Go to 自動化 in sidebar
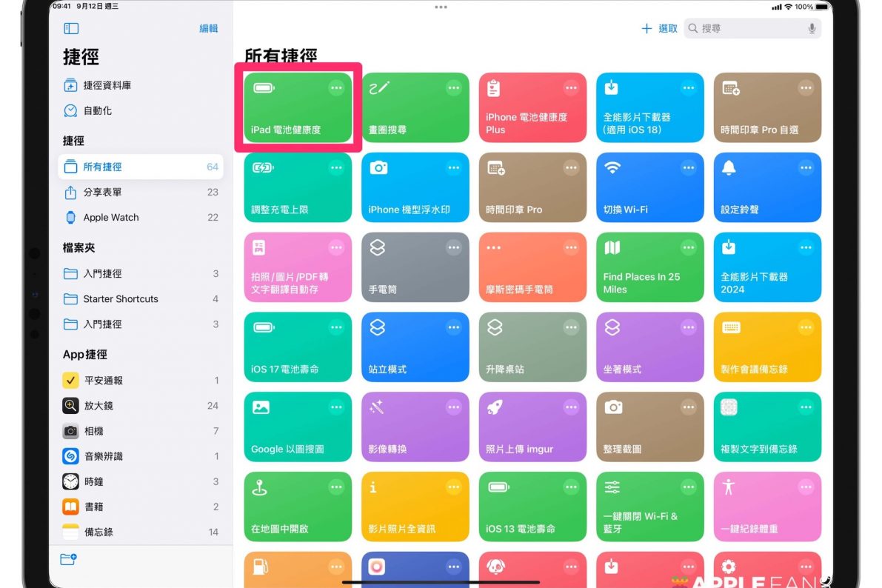The image size is (882, 588). 98,110
